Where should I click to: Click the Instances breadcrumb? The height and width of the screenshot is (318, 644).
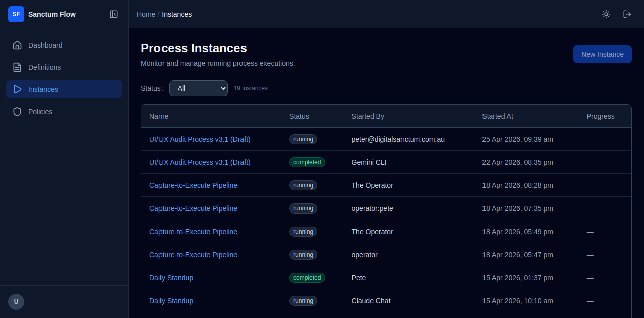point(177,14)
